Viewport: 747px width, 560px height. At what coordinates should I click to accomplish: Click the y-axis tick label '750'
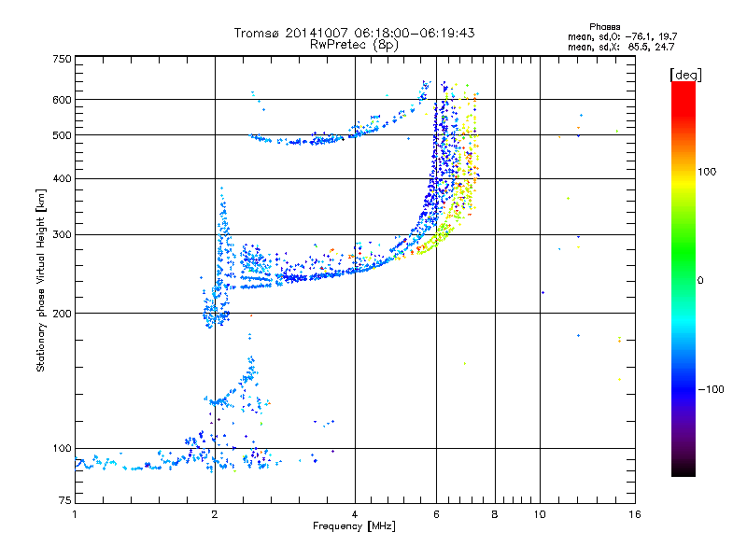click(62, 59)
